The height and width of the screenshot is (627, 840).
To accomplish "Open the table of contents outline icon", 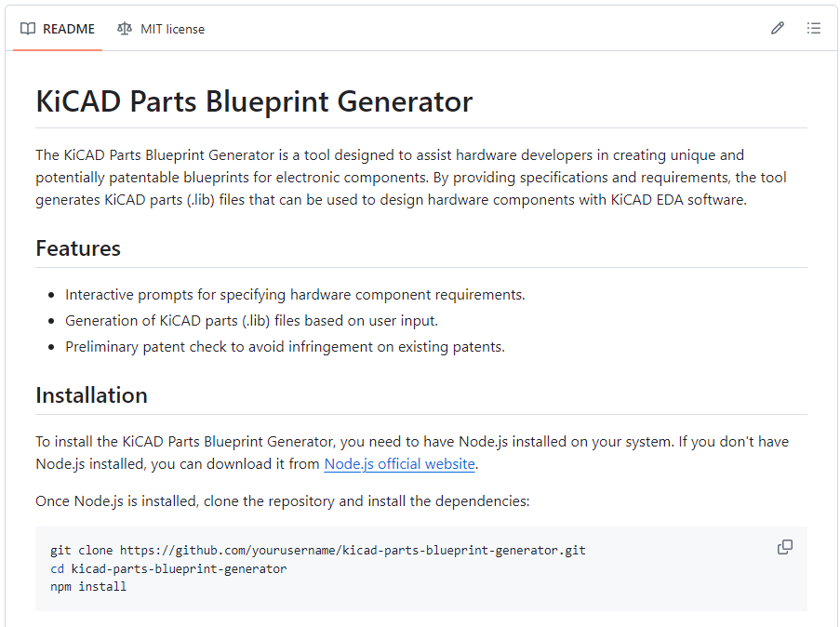I will [x=814, y=29].
